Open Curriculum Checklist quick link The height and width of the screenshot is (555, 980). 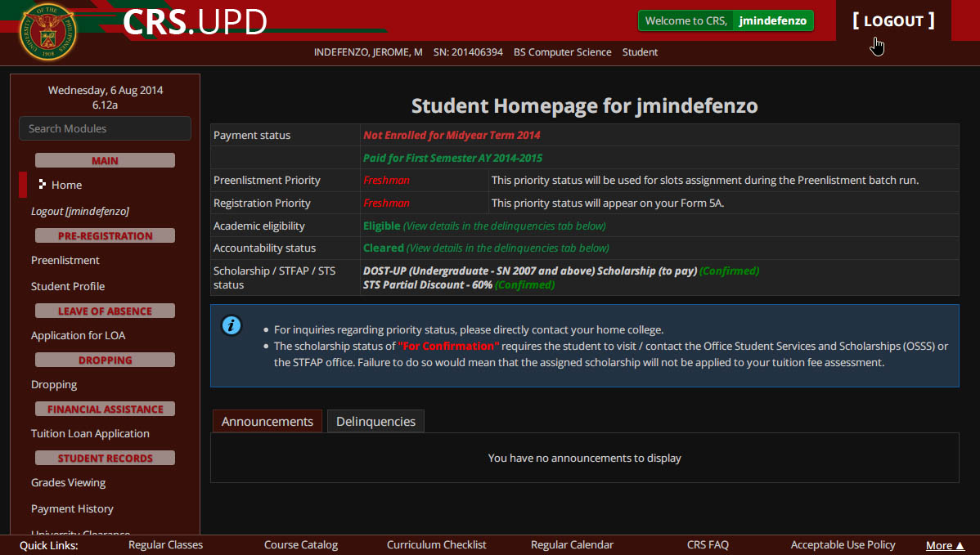coord(436,545)
